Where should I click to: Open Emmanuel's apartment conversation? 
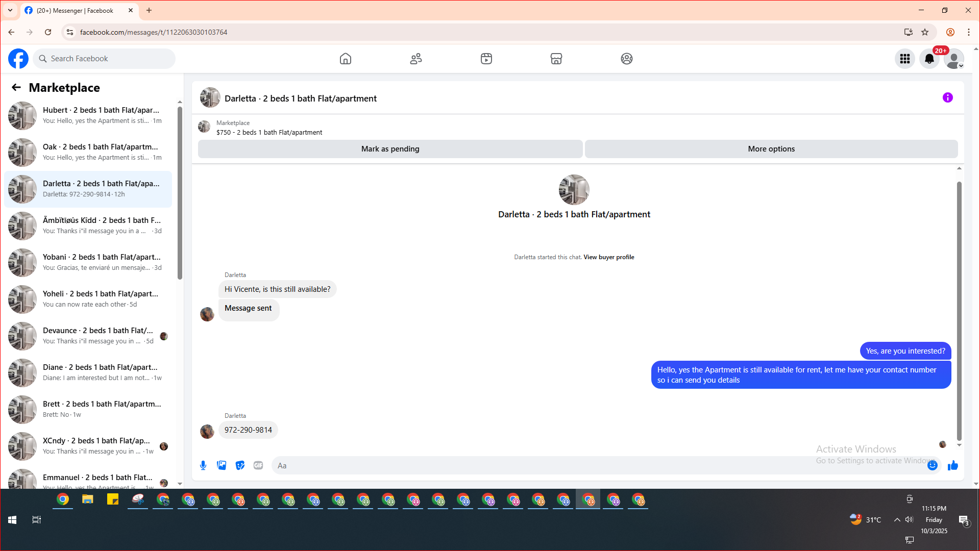point(88,478)
